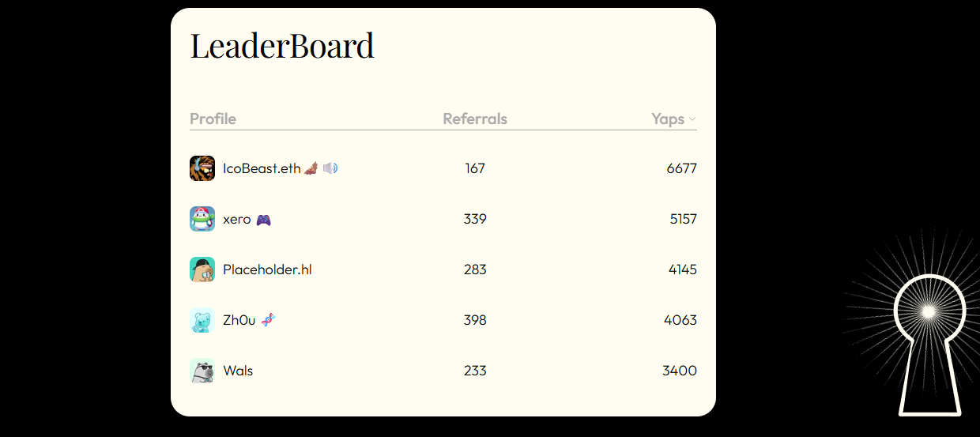Open the Placeholder.hl profile link
Screen dimensions: 980x437
[x=267, y=269]
